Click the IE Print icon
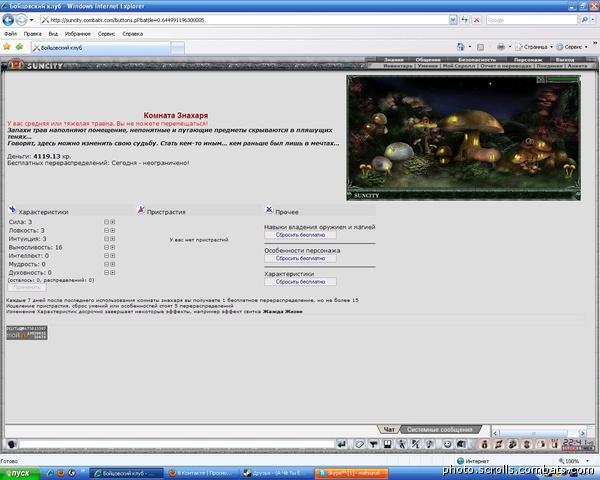Screen dimensions: 600x480 (501, 47)
